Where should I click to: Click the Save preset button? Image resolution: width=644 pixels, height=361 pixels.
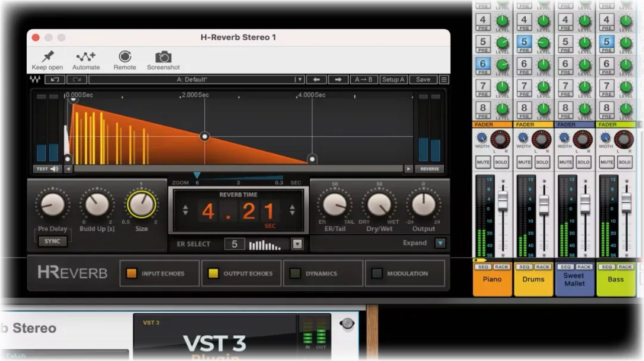(x=423, y=79)
